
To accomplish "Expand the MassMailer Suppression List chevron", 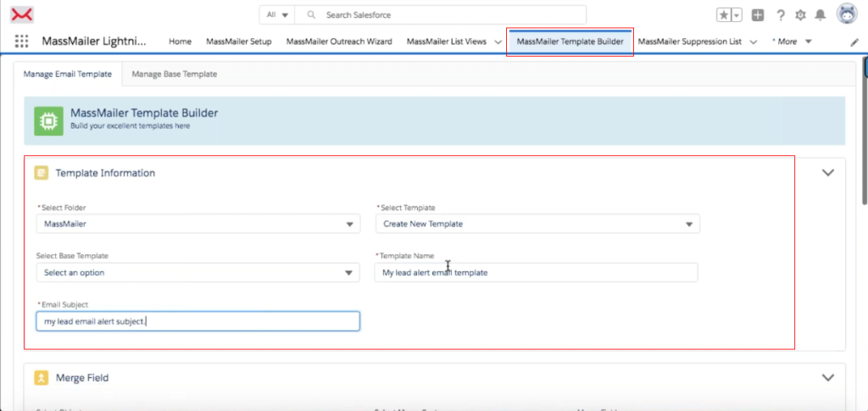I will [753, 42].
